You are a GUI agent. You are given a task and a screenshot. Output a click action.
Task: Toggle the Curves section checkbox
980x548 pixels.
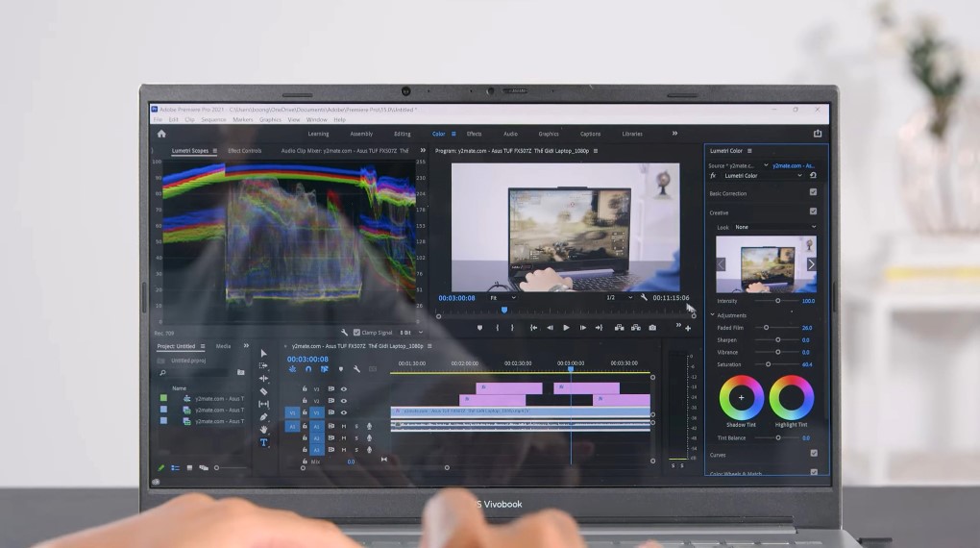point(814,453)
